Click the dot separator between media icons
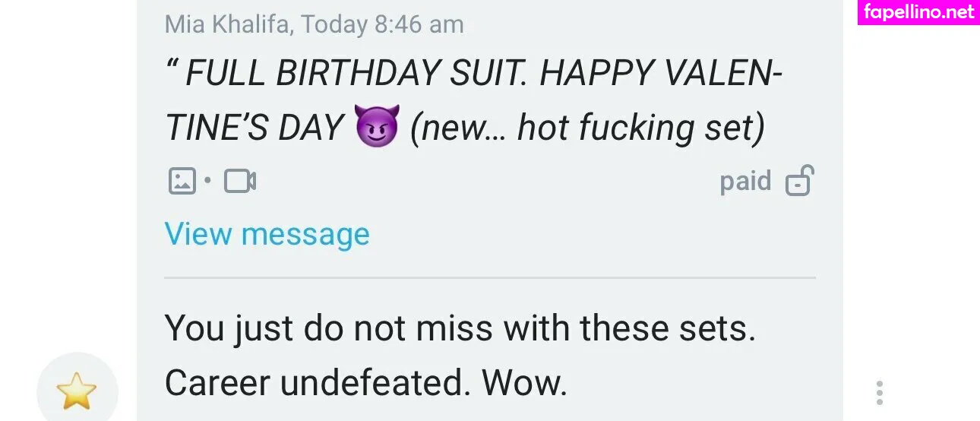The image size is (980, 421). coord(207,182)
